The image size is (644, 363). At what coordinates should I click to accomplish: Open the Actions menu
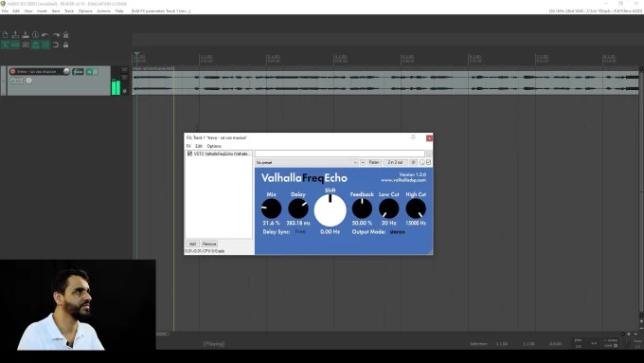point(103,11)
